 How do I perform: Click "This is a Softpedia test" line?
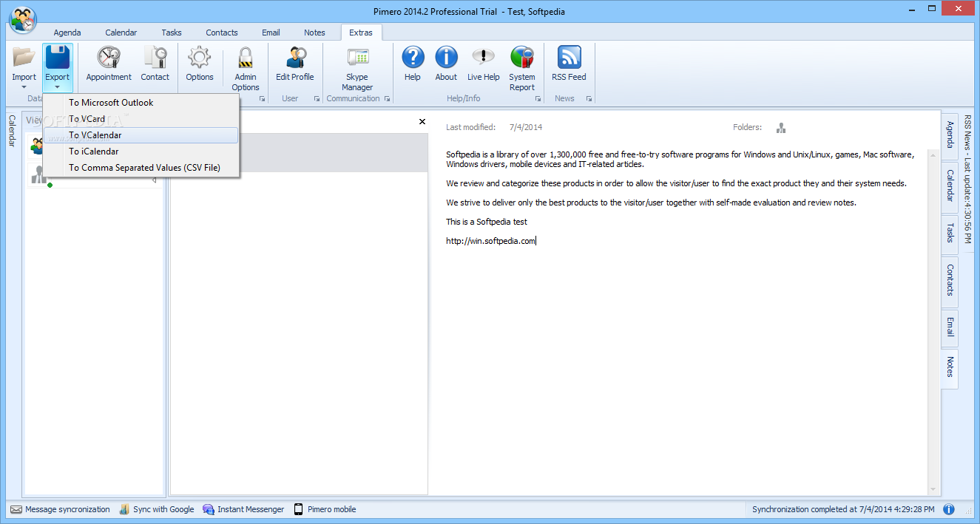click(x=487, y=222)
